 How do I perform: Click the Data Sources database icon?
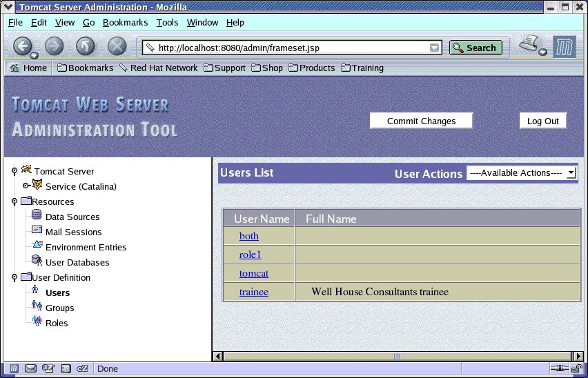tap(37, 215)
